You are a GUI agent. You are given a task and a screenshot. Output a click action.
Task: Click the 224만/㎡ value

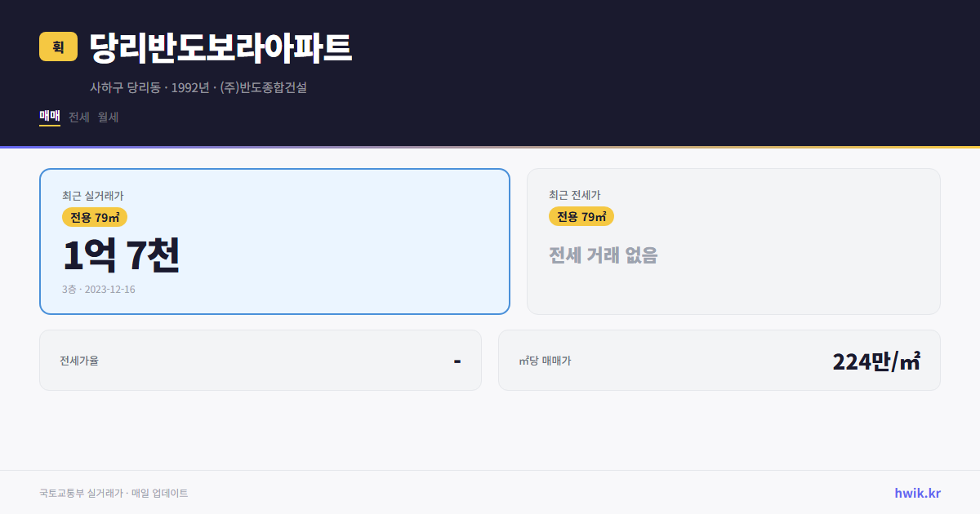pos(875,360)
